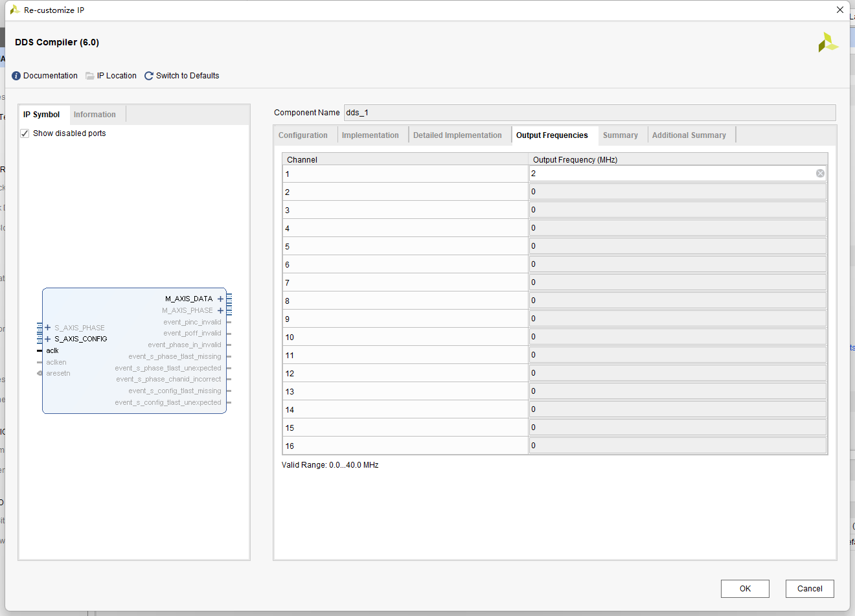Expand the S_AXIS_PHASE port
Screen dimensions: 855x616
tap(48, 328)
